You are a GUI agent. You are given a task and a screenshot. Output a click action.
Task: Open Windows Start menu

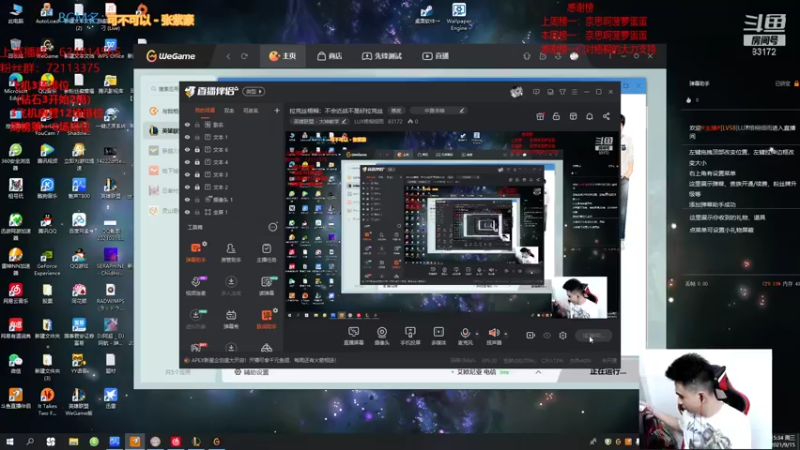[x=9, y=442]
